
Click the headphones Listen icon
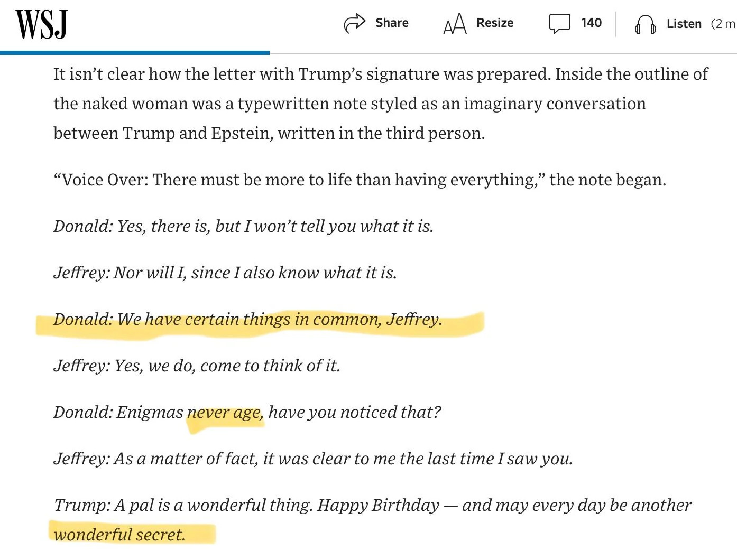tap(646, 24)
